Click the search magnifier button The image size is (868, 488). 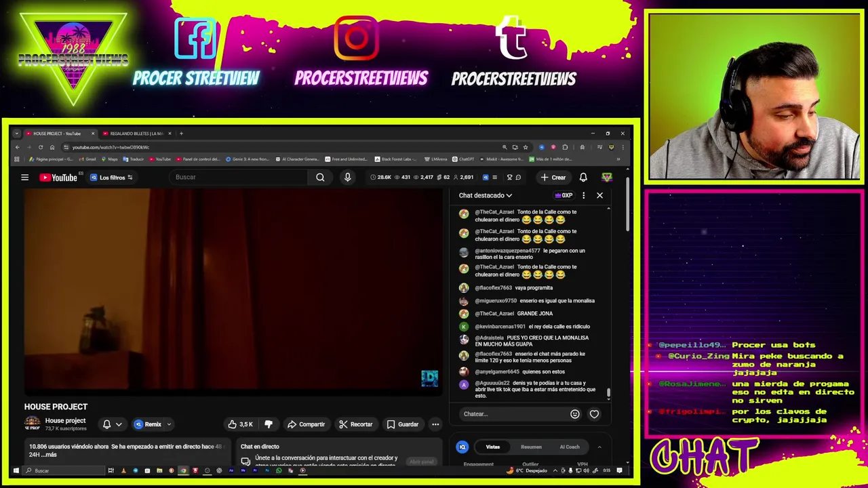(320, 178)
